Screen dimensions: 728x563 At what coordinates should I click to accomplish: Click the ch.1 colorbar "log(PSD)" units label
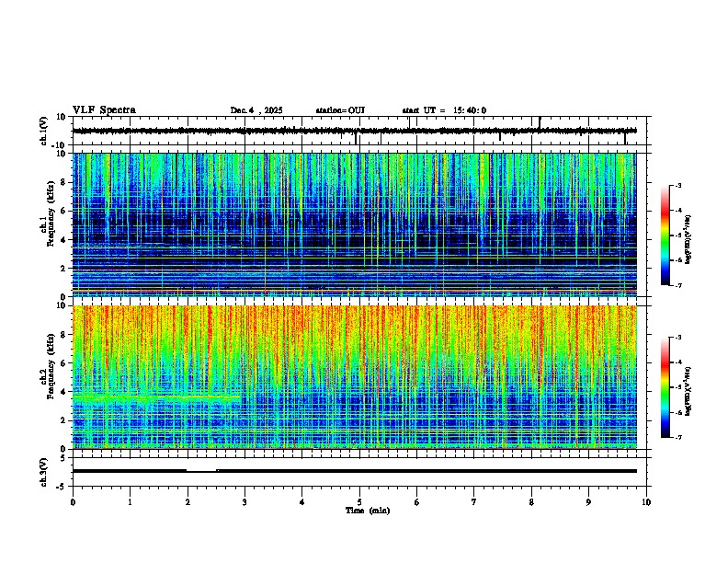click(x=688, y=239)
